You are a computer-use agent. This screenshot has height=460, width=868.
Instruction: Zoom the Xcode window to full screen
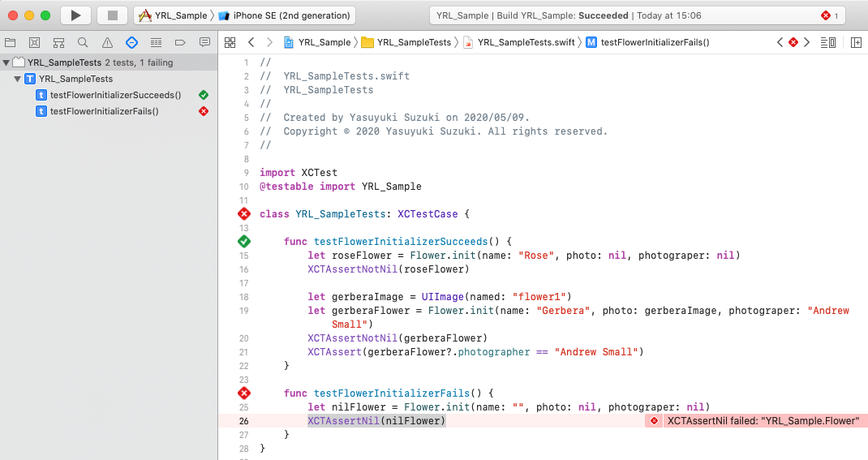pyautogui.click(x=45, y=15)
